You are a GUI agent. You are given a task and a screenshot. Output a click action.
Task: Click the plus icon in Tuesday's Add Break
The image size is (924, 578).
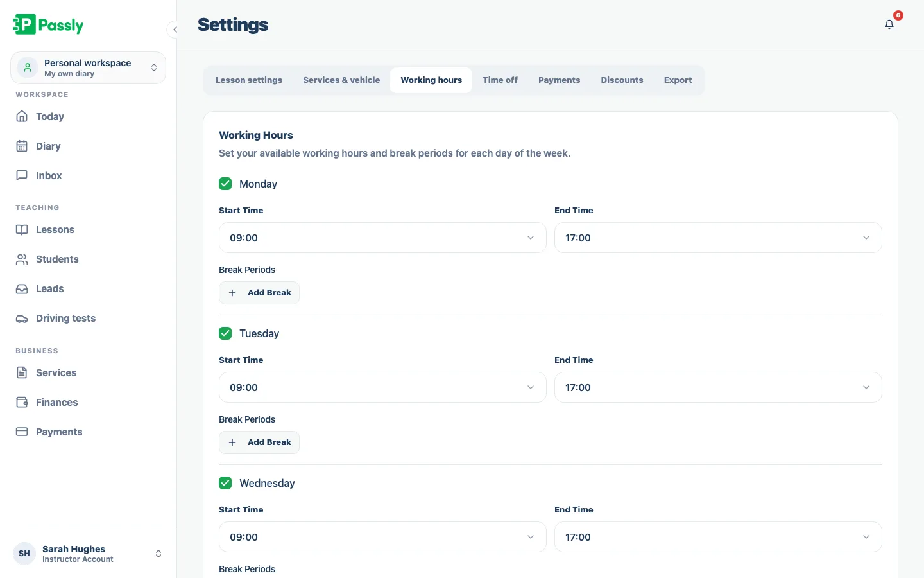pyautogui.click(x=232, y=442)
